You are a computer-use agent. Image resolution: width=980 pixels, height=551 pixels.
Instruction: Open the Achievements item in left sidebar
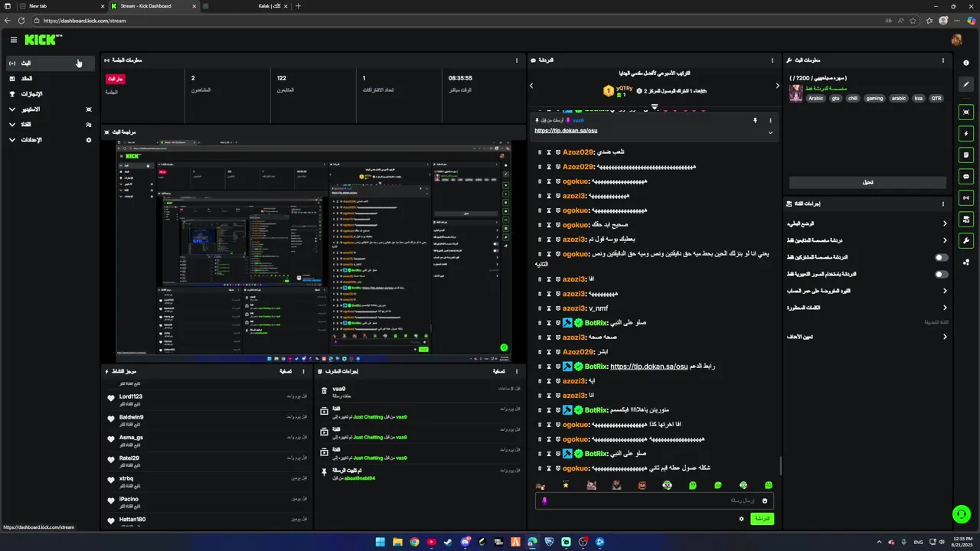pyautogui.click(x=50, y=94)
